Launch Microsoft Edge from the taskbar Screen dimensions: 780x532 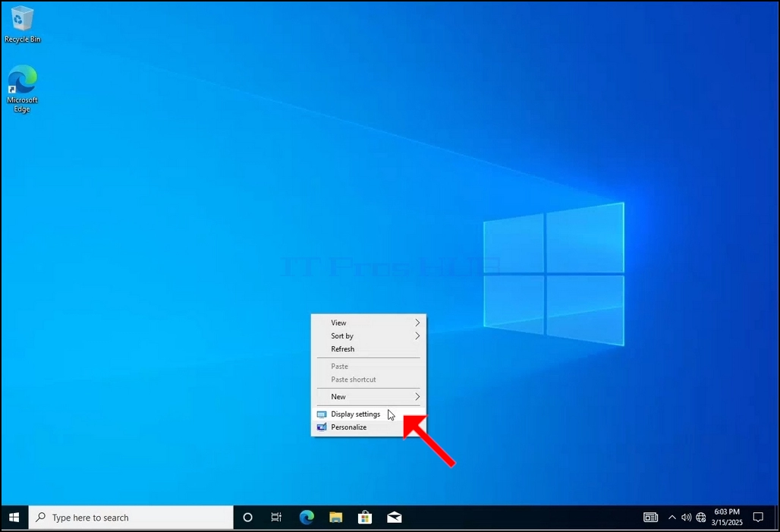click(x=307, y=518)
